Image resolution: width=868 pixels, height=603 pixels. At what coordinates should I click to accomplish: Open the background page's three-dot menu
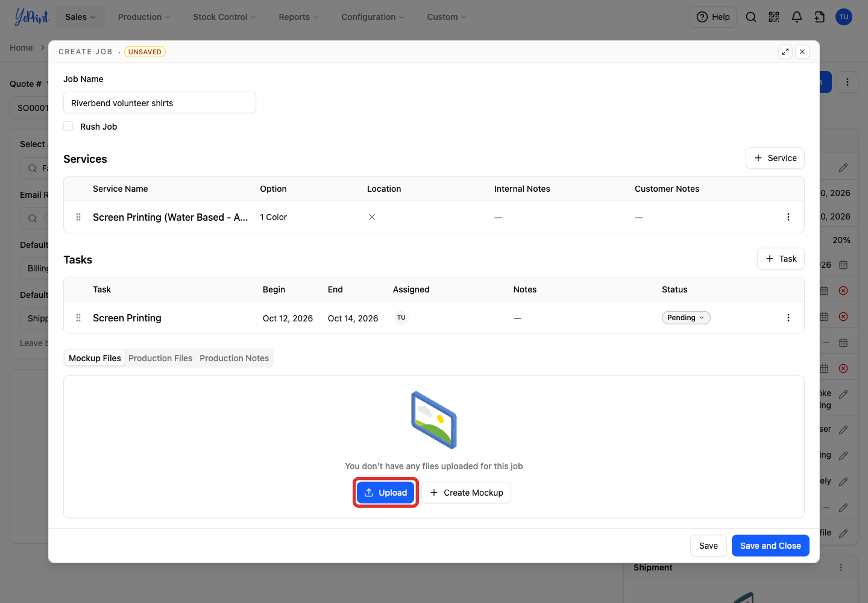click(x=848, y=82)
